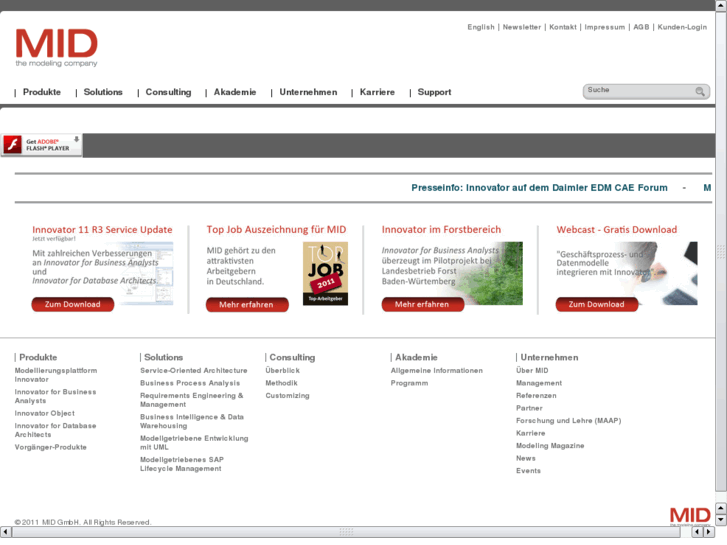Click the MID company logo
The width and height of the screenshot is (727, 545).
tap(57, 48)
